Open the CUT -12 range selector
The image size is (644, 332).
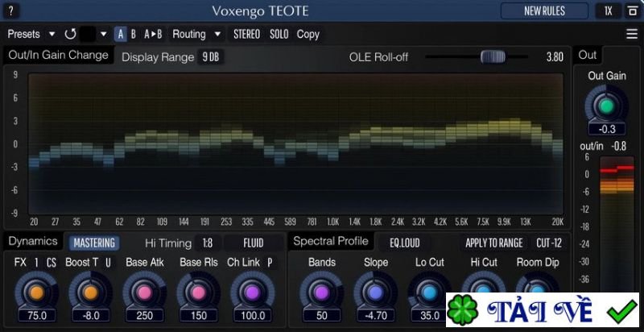coord(549,243)
